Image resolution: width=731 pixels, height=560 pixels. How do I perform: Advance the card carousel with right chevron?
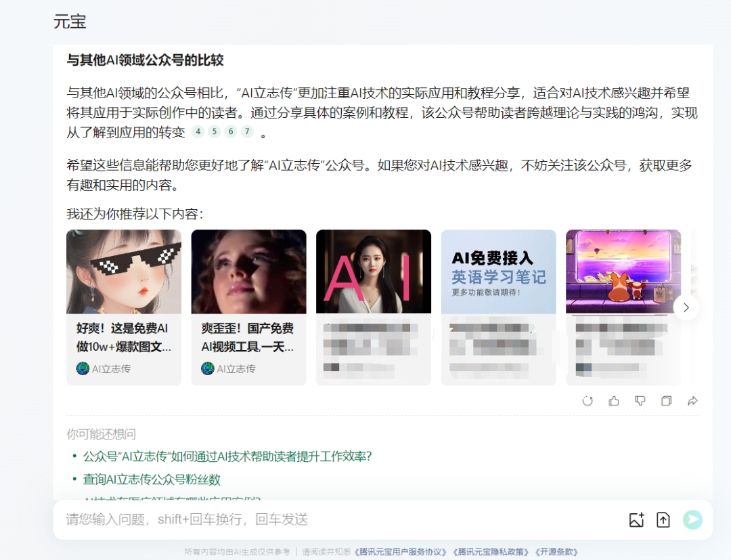(686, 307)
